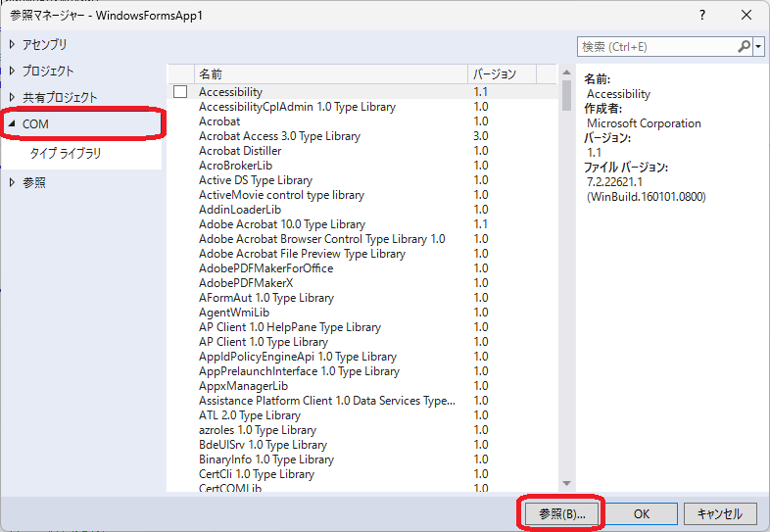Close the Reference Manager dialog
This screenshot has height=532, width=770.
pos(746,16)
